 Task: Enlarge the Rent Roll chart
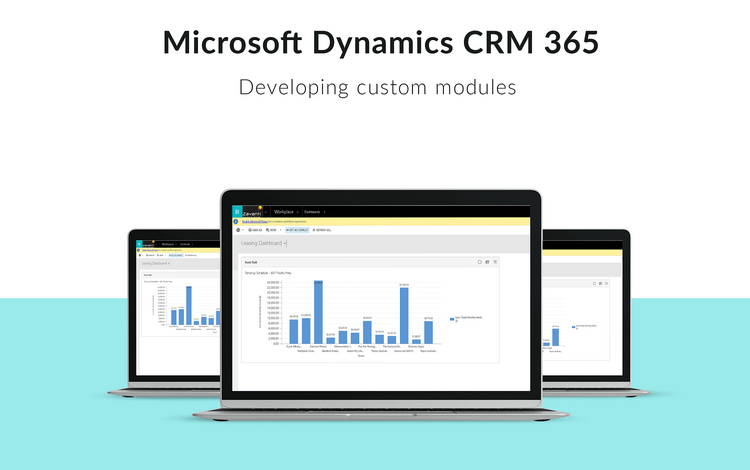tap(494, 262)
